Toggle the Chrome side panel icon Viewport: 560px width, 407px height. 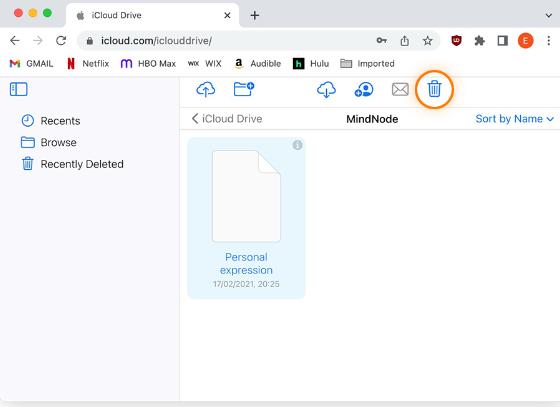(502, 41)
